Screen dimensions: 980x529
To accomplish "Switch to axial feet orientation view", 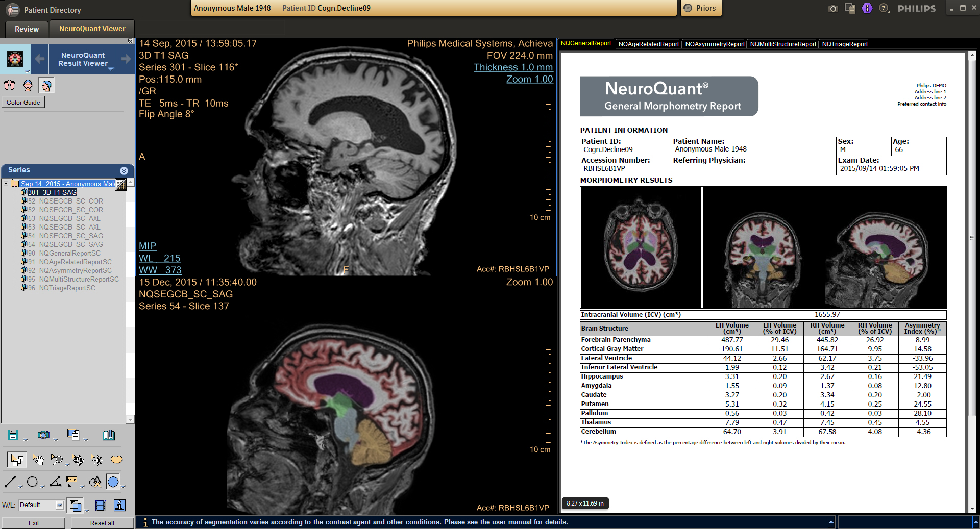I will (10, 86).
